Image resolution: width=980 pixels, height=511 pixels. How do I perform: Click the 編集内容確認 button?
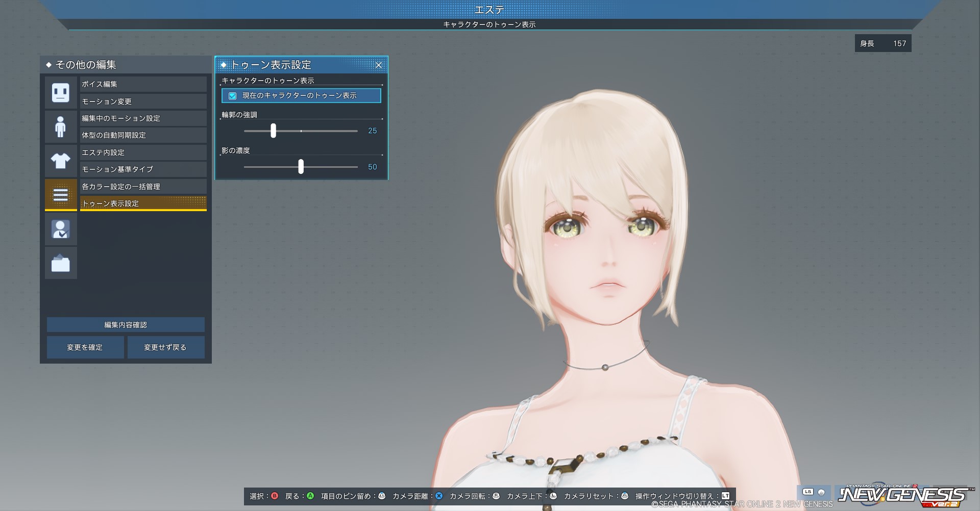126,325
